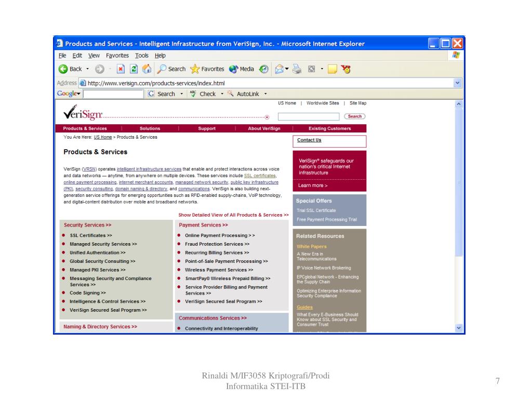Open the AutoLink options dropdown arrow
The image size is (532, 399).
pos(265,94)
